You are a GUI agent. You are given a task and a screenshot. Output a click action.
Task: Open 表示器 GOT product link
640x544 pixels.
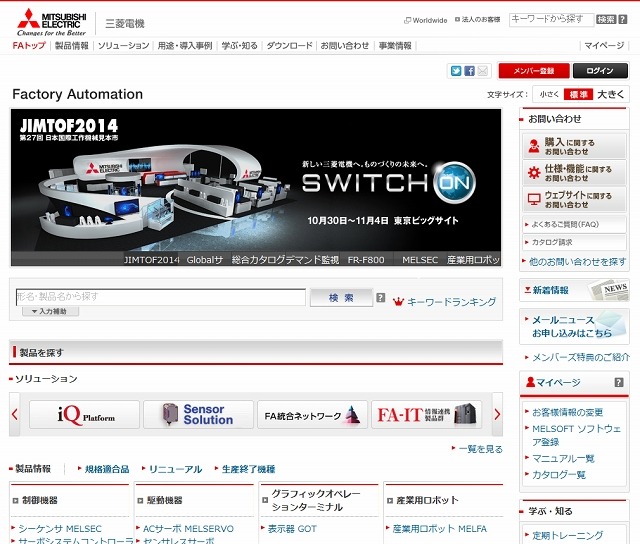tap(292, 529)
